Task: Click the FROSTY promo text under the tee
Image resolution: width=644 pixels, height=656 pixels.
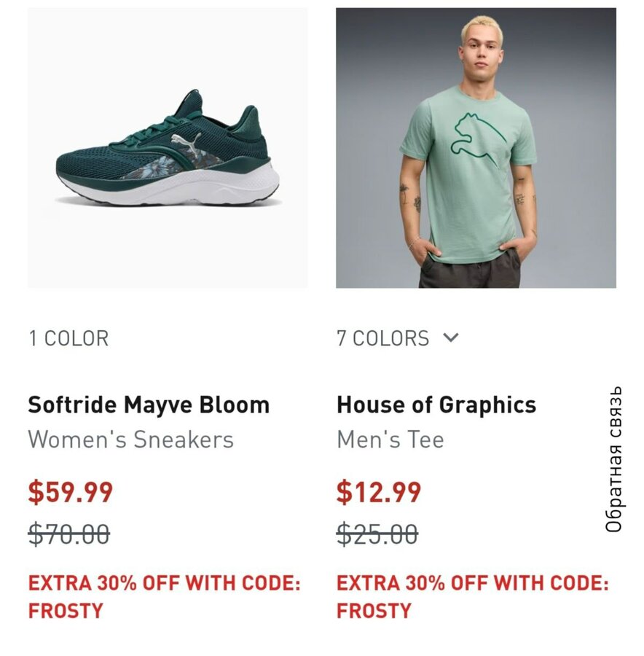Action: pyautogui.click(x=374, y=610)
